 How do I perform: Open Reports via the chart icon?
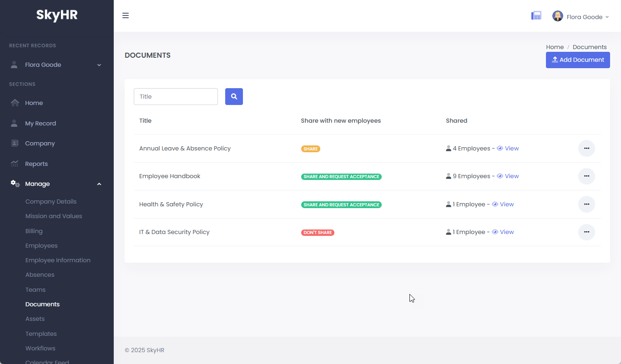coord(15,164)
